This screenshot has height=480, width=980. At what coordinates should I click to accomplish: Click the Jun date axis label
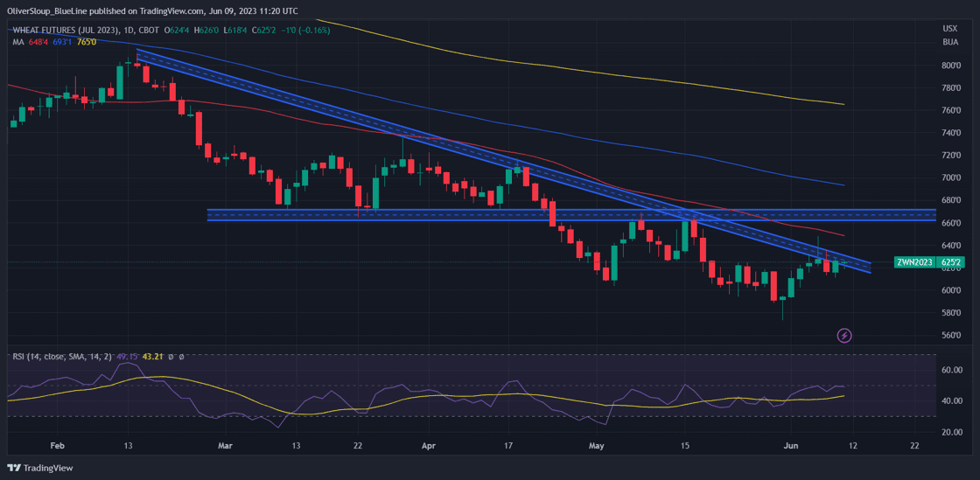pos(791,446)
